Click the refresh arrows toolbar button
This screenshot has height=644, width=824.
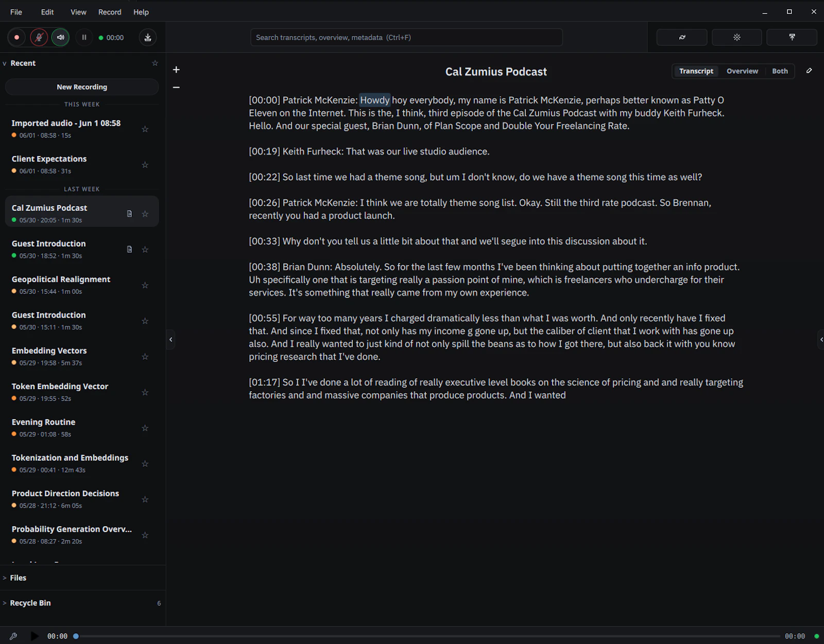click(682, 38)
